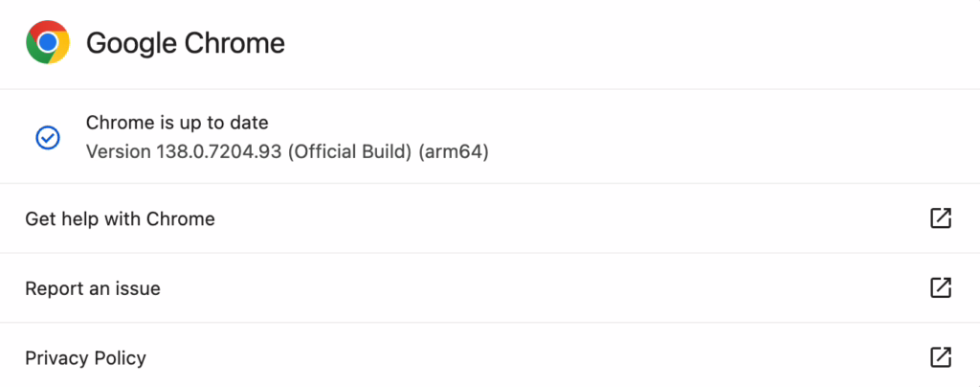Click the "(arm64)" architecture label
Image resolution: width=980 pixels, height=387 pixels.
coord(455,151)
